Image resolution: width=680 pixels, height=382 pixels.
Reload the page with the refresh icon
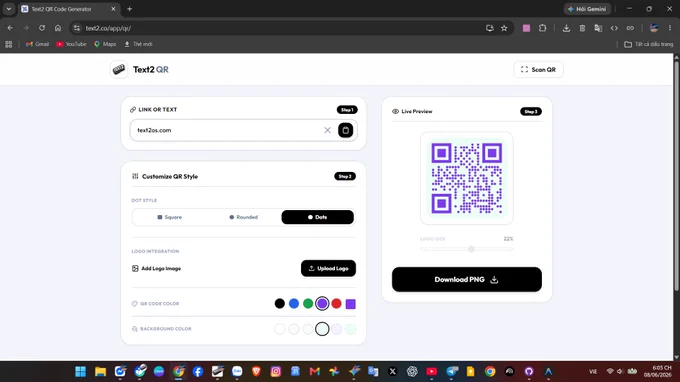(42, 28)
